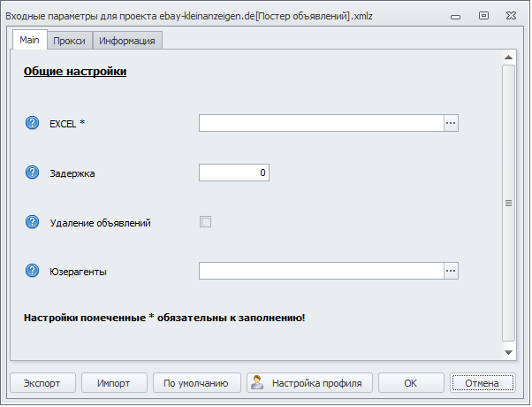This screenshot has height=407, width=532.
Task: Open help icon next to Задержка
Action: 32,173
